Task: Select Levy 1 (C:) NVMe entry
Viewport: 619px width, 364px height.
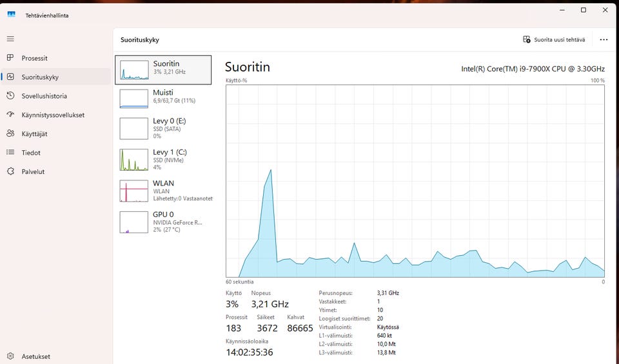Action: (x=163, y=160)
